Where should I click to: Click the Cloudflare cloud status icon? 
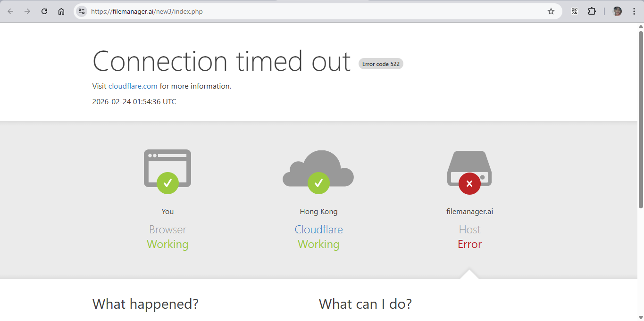pos(318,169)
